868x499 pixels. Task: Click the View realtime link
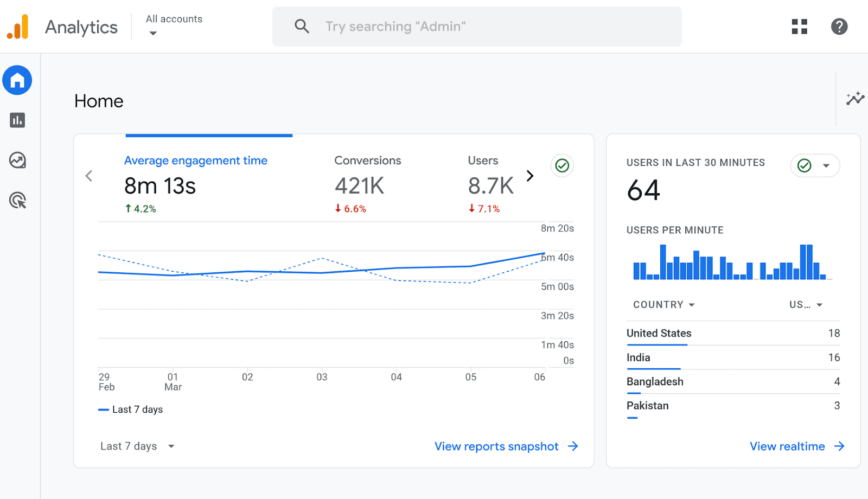point(787,446)
